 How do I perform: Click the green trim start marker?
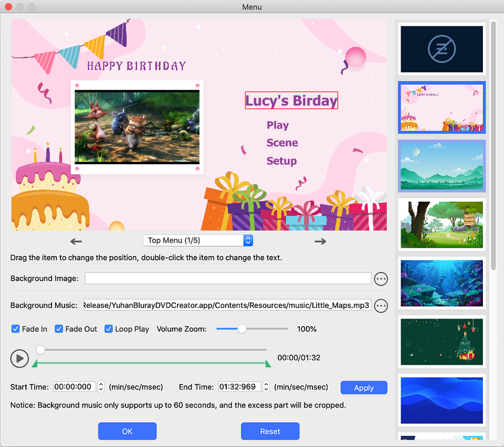[35, 364]
